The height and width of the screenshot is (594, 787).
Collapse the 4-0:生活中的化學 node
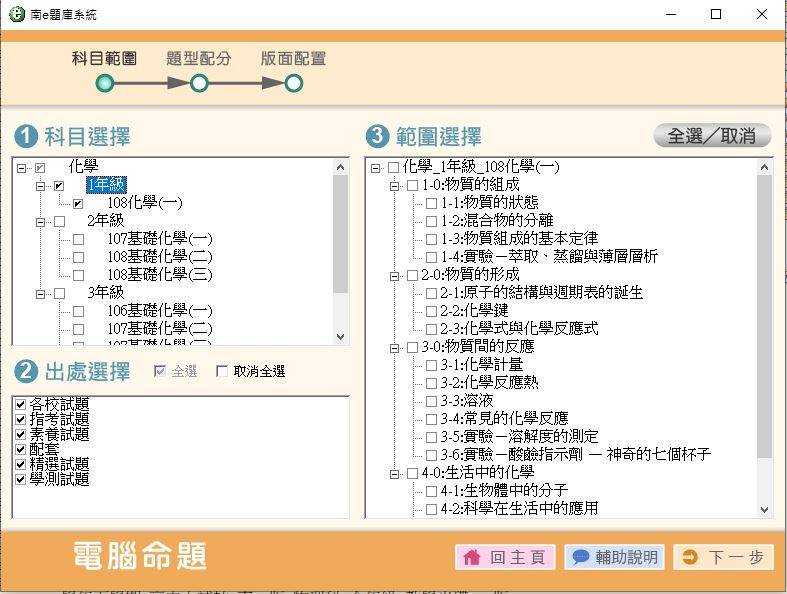tap(395, 474)
